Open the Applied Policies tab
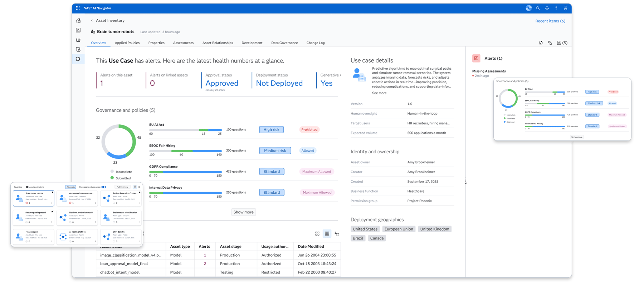Screen dimensions: 644x282 (127, 43)
